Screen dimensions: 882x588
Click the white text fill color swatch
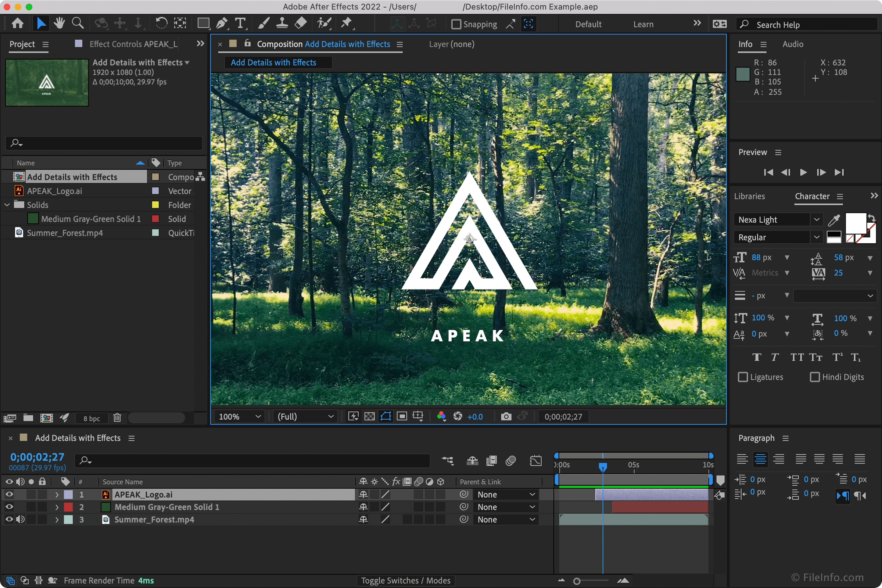point(856,223)
